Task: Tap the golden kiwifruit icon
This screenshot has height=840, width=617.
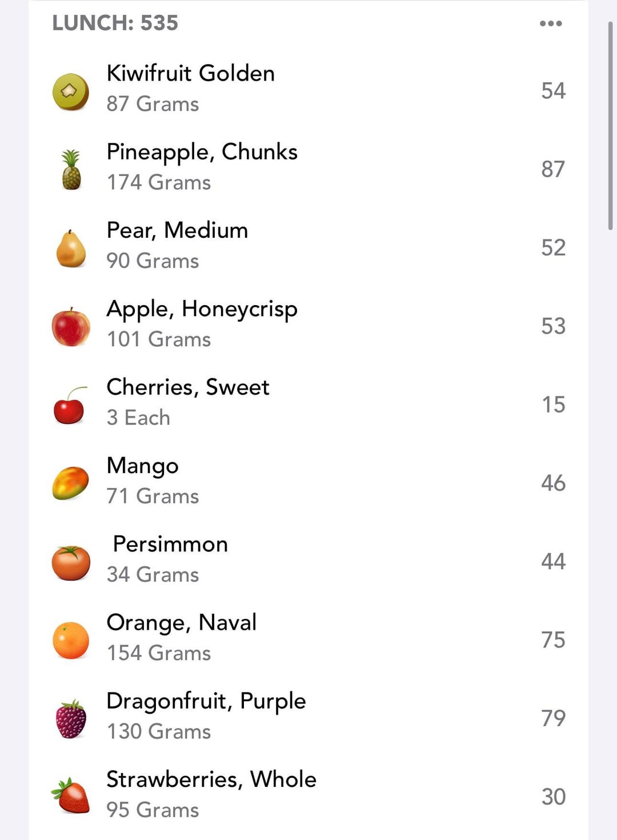Action: [x=71, y=91]
